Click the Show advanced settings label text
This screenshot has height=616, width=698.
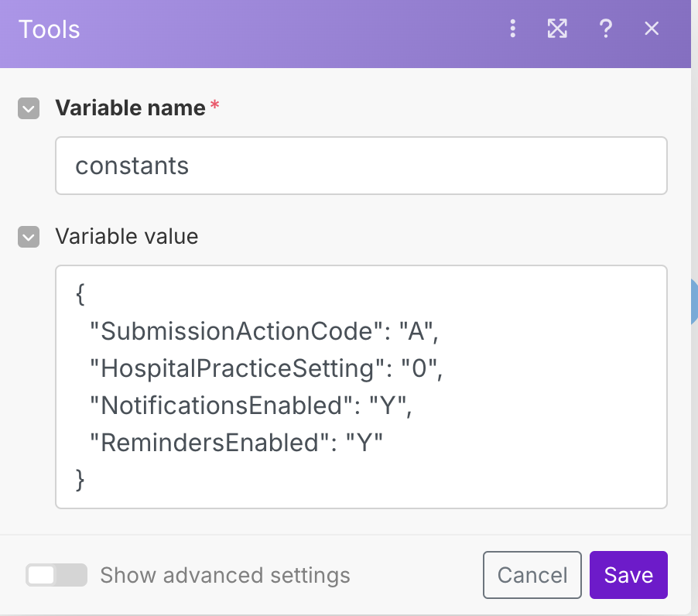(225, 575)
